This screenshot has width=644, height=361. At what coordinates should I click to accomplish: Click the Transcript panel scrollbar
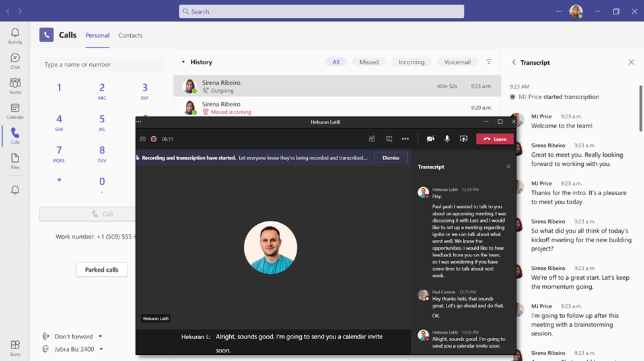(x=641, y=108)
